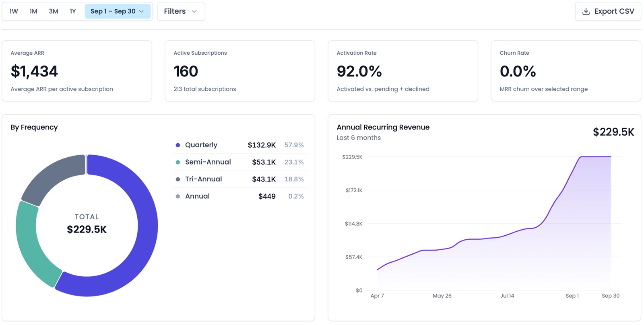Select the 1W time range
The width and height of the screenshot is (644, 325).
pyautogui.click(x=14, y=11)
